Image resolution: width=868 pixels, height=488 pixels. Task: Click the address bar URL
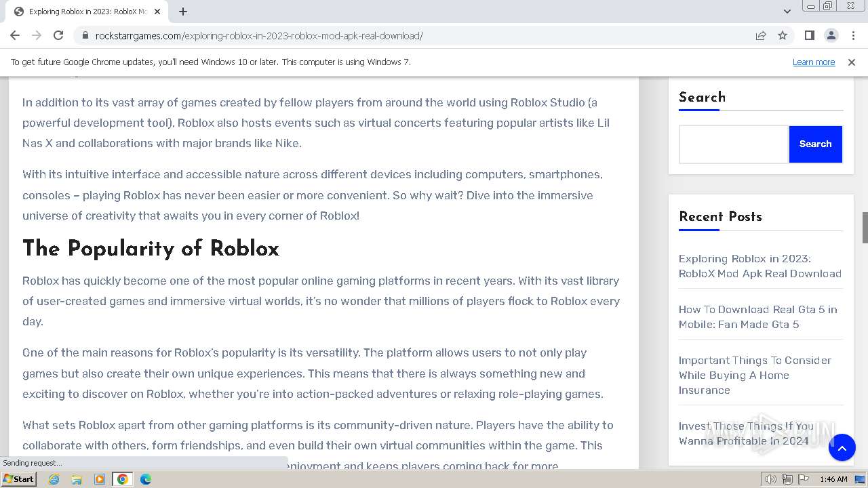point(259,35)
